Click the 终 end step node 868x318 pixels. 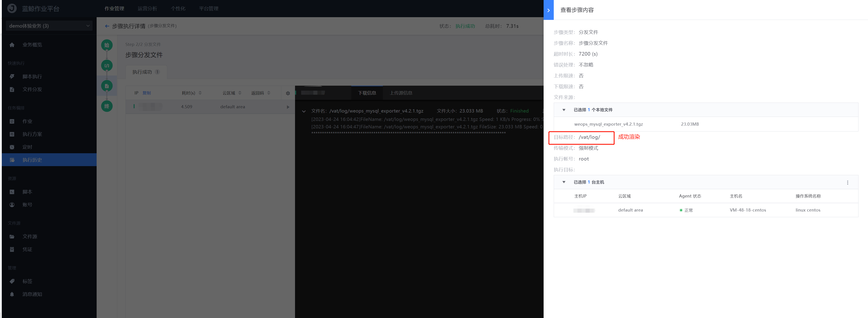tap(107, 106)
